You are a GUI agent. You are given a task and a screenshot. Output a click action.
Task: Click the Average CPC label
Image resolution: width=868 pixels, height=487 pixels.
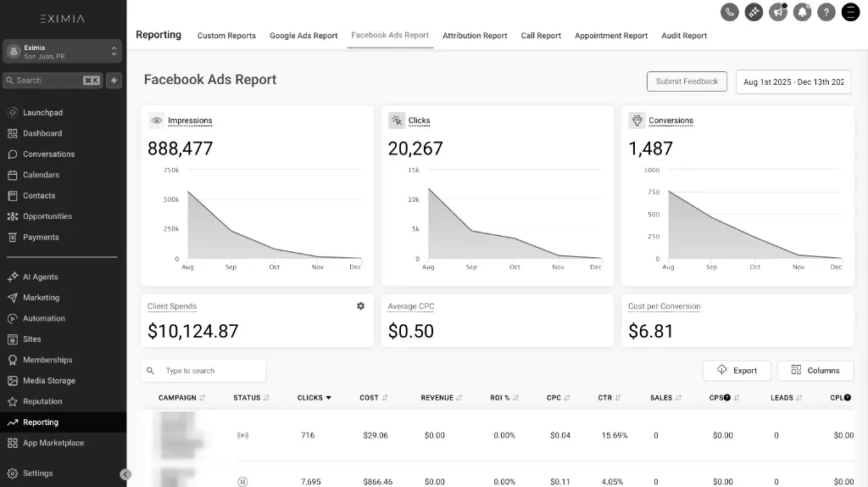click(411, 305)
